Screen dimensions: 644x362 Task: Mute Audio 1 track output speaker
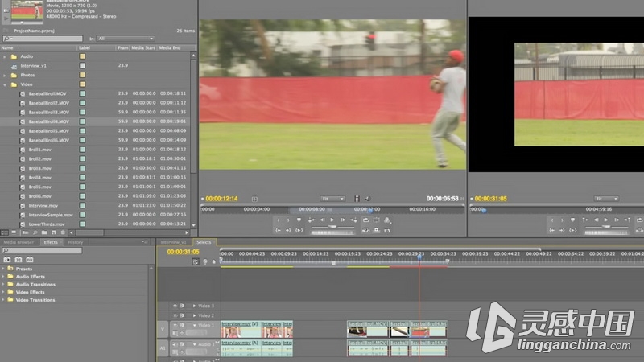tap(175, 344)
